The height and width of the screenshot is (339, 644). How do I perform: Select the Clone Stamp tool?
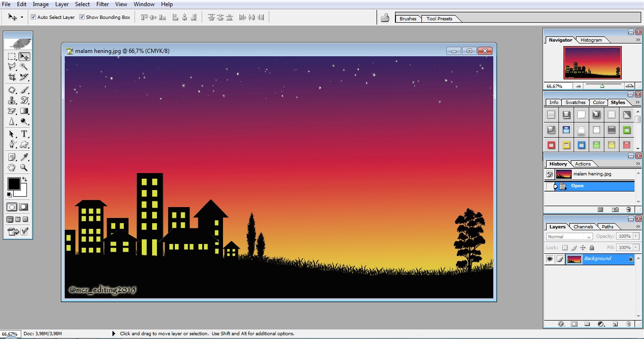tap(12, 100)
